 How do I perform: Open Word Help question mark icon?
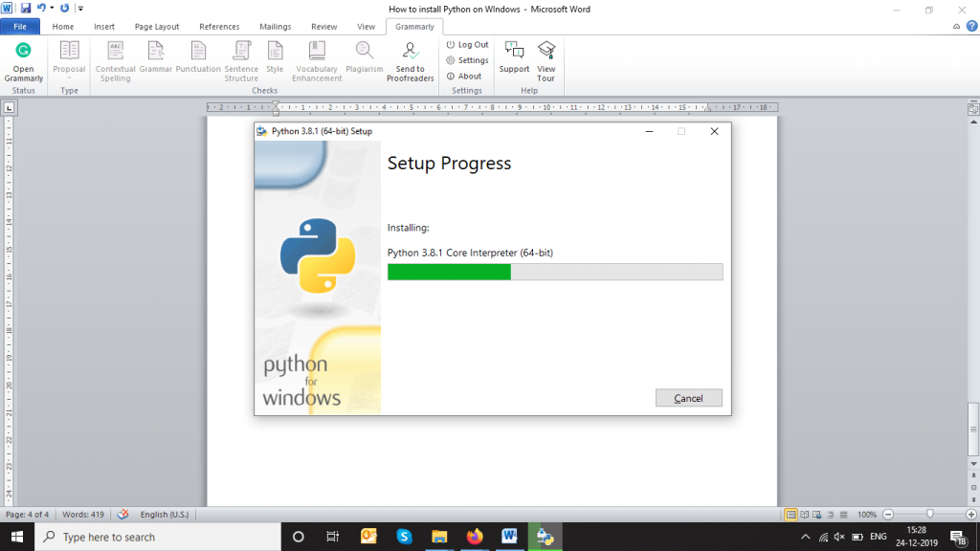tap(972, 26)
